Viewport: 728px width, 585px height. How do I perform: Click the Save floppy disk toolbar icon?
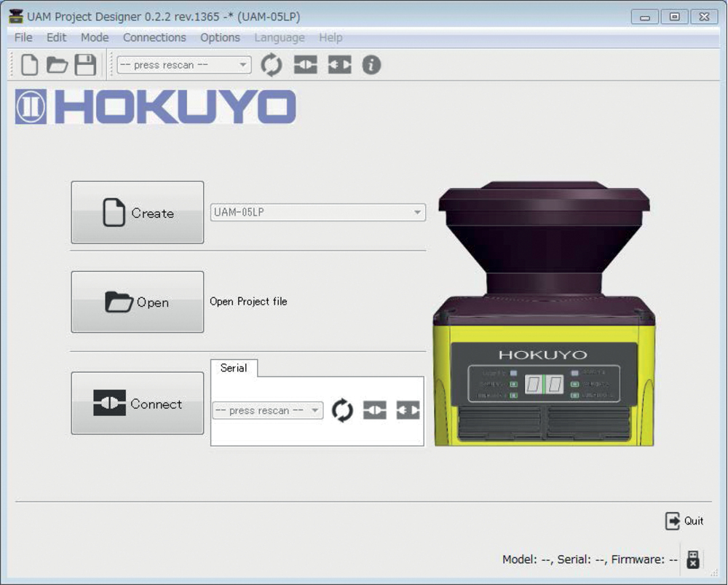(85, 65)
